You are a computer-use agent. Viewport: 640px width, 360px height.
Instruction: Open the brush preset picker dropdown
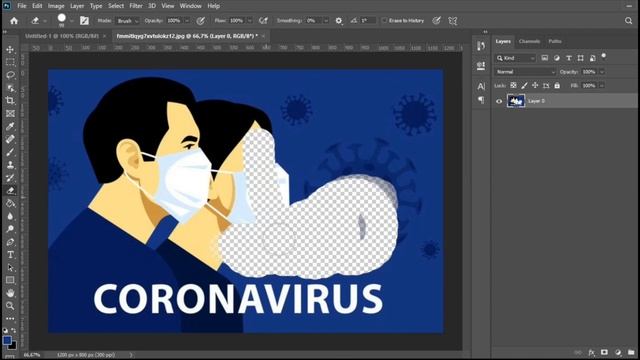tap(72, 20)
